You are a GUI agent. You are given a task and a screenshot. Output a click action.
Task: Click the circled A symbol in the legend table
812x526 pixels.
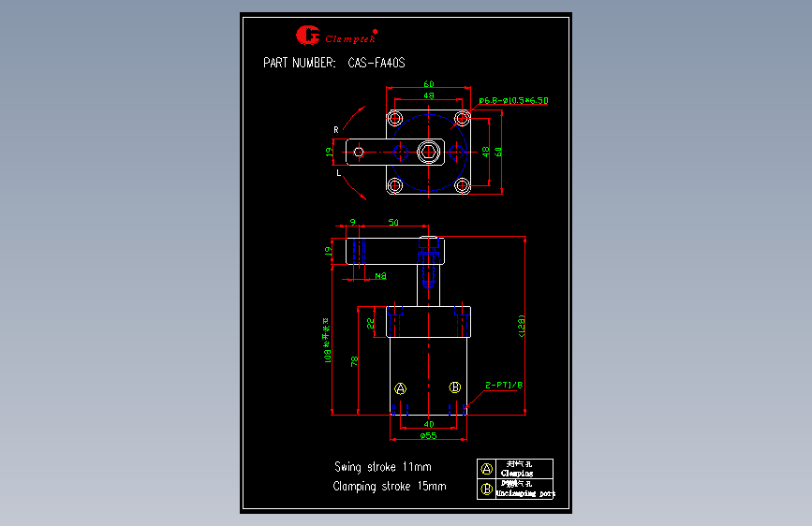coord(486,469)
